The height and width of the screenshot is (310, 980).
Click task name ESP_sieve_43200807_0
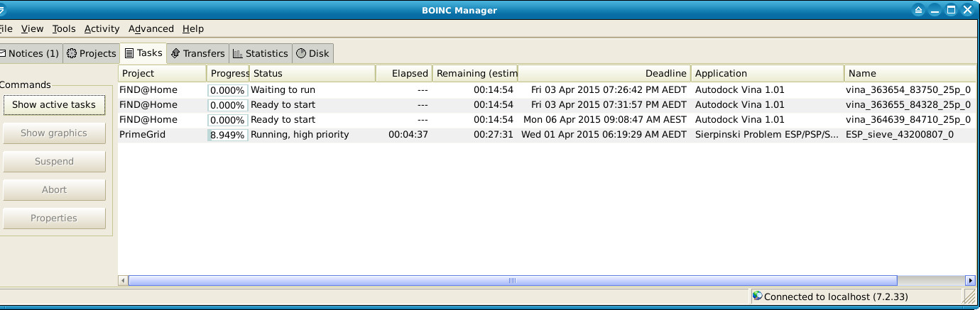[x=900, y=135]
